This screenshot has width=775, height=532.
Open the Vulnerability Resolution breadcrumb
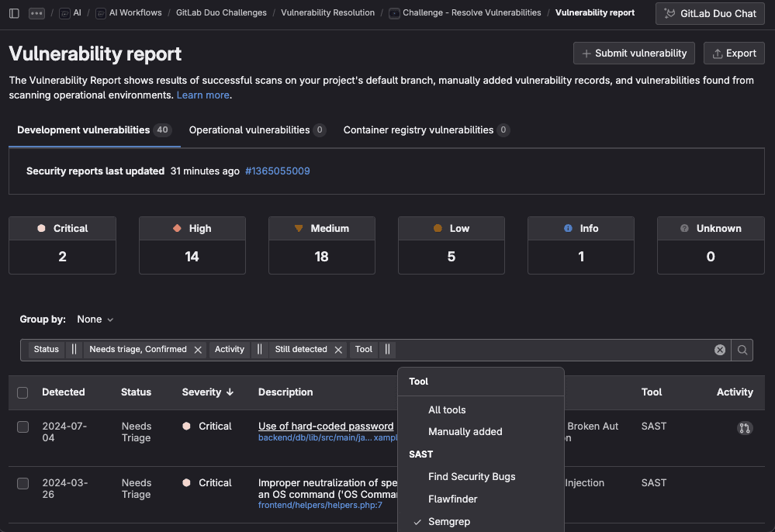click(x=327, y=13)
